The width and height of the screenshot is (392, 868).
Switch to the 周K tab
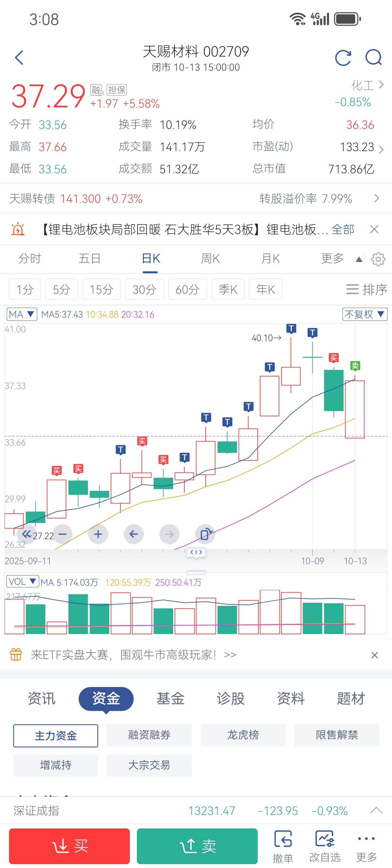210,259
